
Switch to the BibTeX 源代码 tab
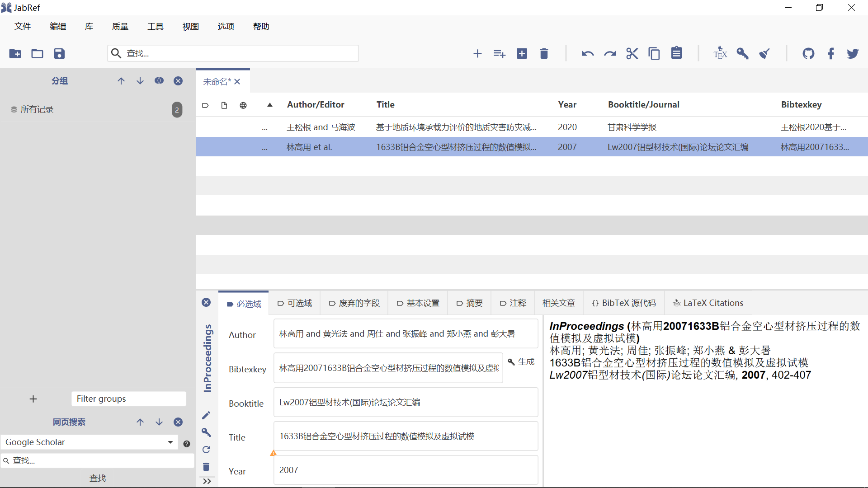coord(623,303)
